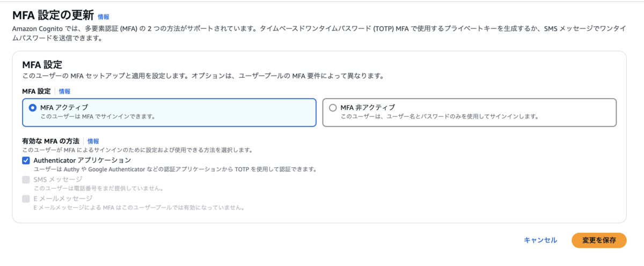The image size is (644, 266).
Task: Click the Authy and Google Authenticator description line
Action: click(x=175, y=169)
